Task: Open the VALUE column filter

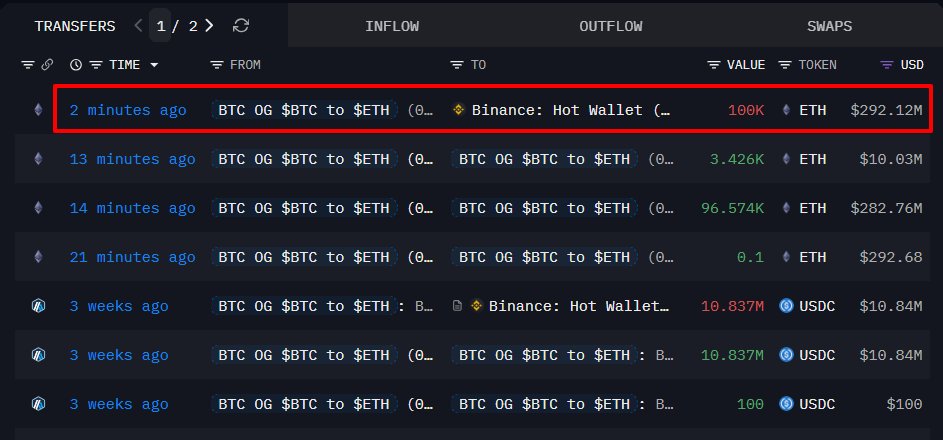Action: (x=714, y=65)
